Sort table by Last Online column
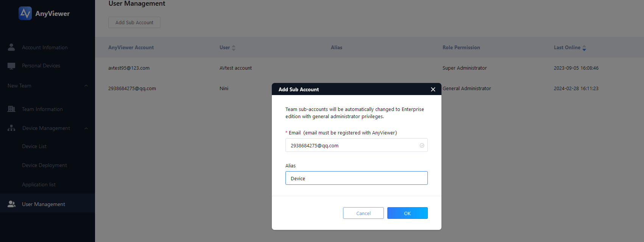Viewport: 644px width, 242px height. click(x=584, y=48)
